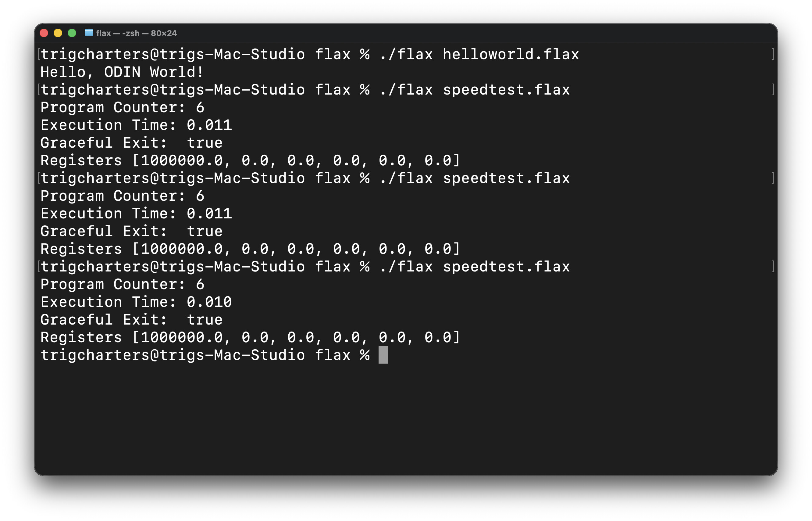Click the blue flax folder icon in title bar

(x=89, y=33)
